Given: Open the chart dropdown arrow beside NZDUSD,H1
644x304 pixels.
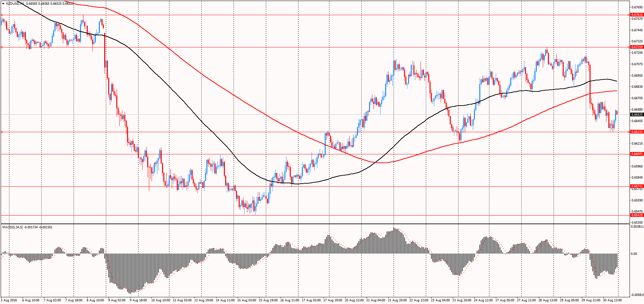Looking at the screenshot, I should click(3, 3).
